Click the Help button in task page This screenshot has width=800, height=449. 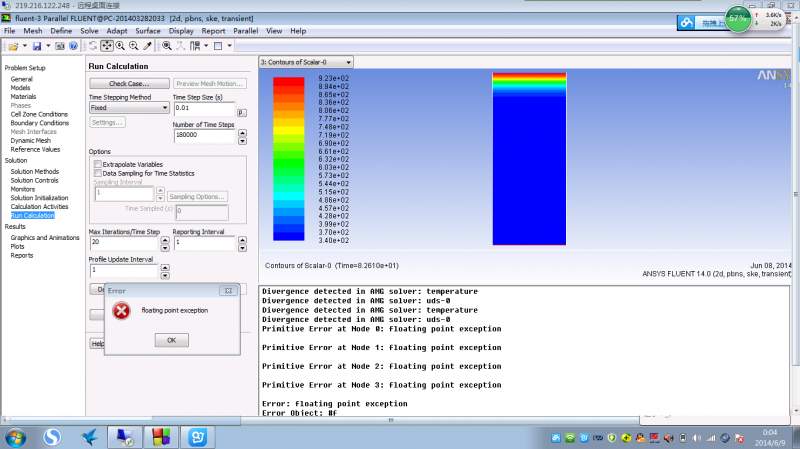pyautogui.click(x=97, y=344)
